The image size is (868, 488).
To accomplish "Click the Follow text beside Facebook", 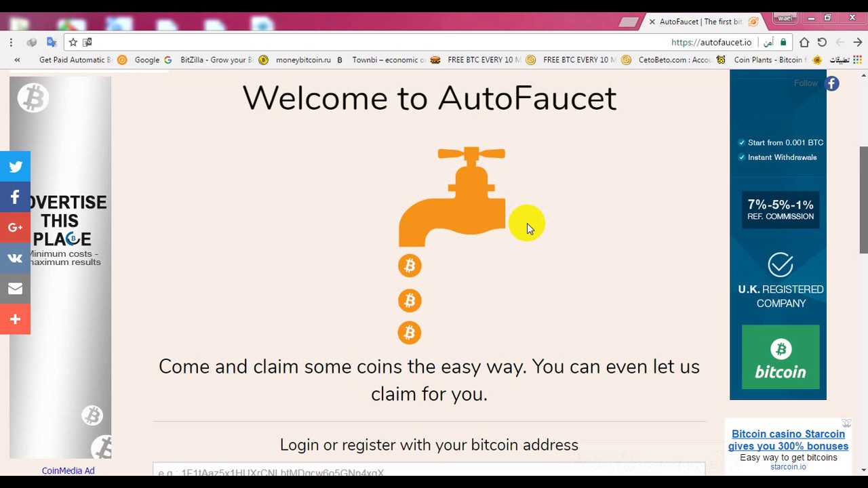I will click(806, 83).
